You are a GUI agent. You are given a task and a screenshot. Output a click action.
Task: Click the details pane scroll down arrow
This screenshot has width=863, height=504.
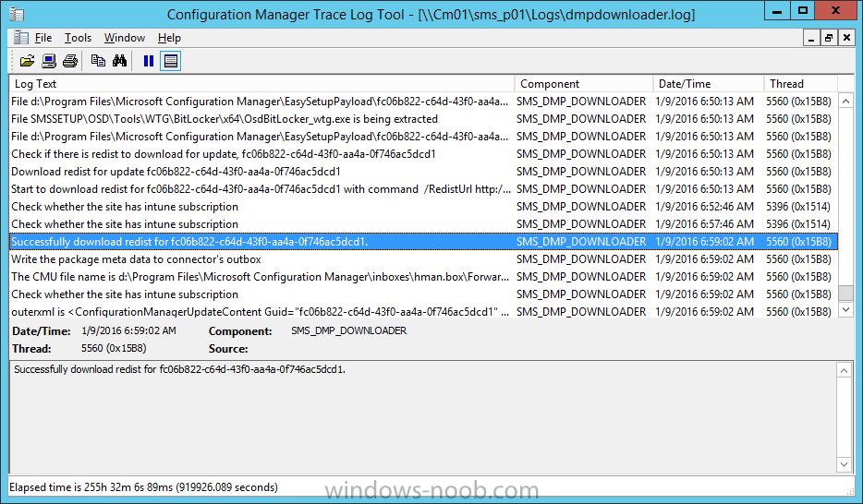pos(844,464)
